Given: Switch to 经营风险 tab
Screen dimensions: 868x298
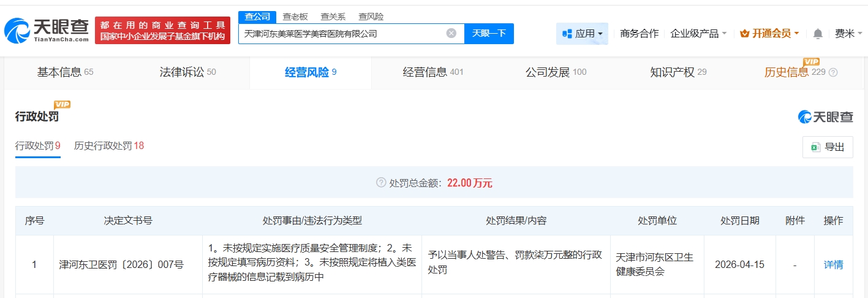Looking at the screenshot, I should (x=311, y=72).
